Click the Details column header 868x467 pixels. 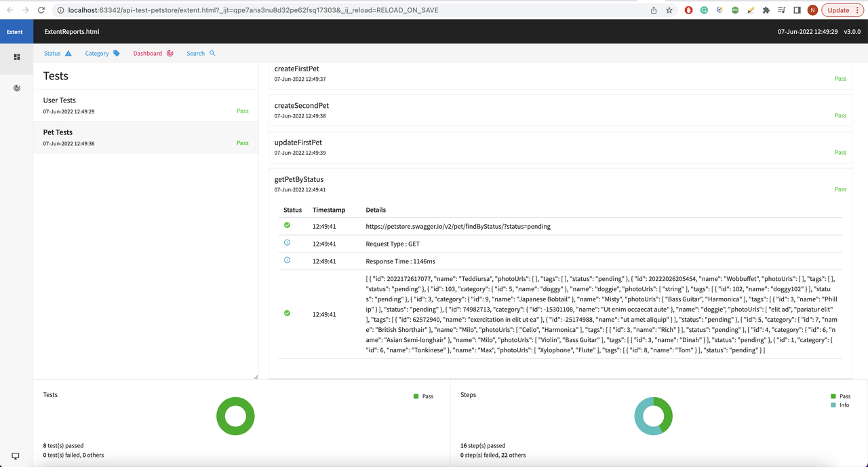pyautogui.click(x=376, y=210)
